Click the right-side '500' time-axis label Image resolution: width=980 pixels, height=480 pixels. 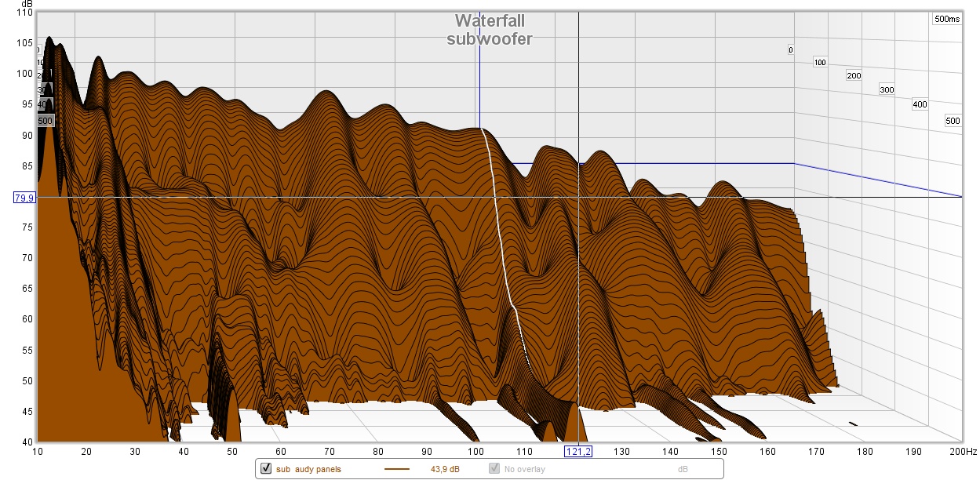pyautogui.click(x=953, y=121)
